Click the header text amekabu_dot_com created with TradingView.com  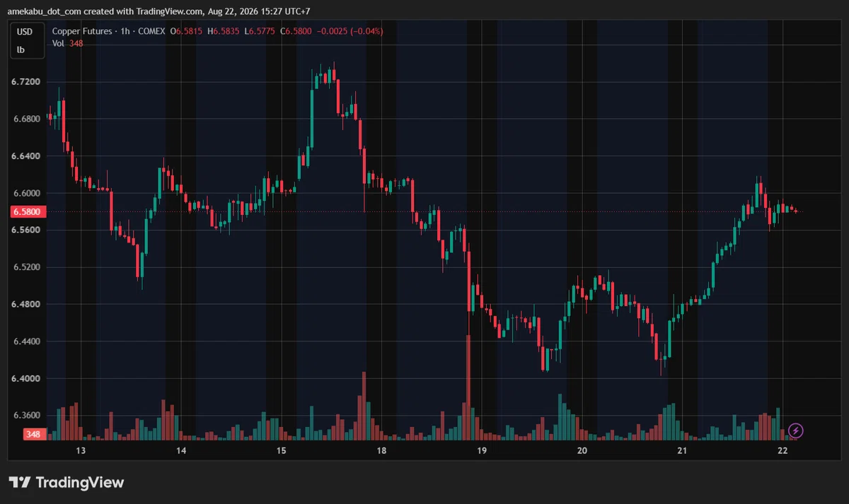point(105,11)
